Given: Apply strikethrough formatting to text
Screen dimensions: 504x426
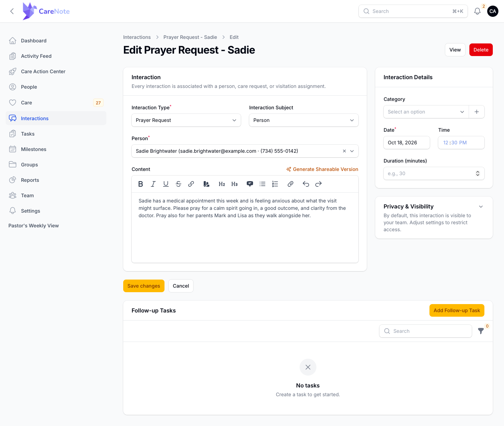Looking at the screenshot, I should coord(178,184).
